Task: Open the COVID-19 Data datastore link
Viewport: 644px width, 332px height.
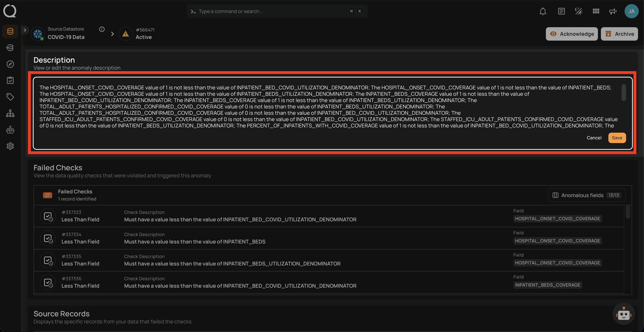Action: click(x=66, y=37)
